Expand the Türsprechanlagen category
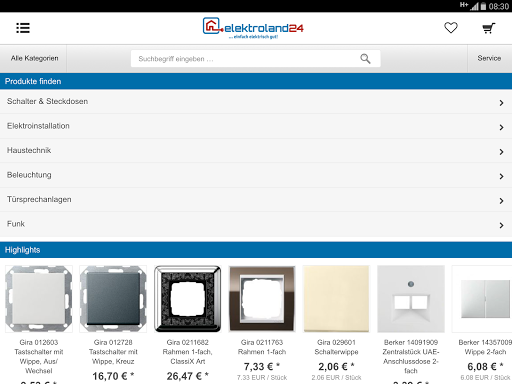Image resolution: width=512 pixels, height=384 pixels. click(256, 200)
